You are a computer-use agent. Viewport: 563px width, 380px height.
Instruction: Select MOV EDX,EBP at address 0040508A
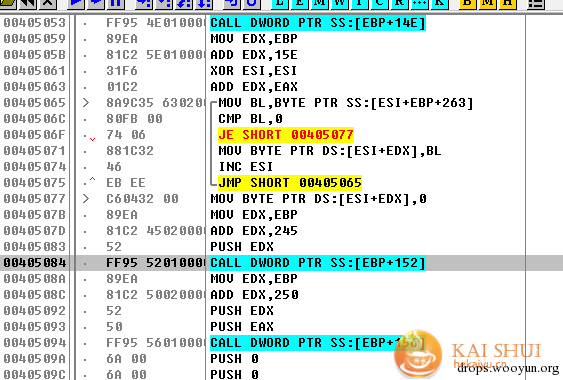[x=254, y=279]
